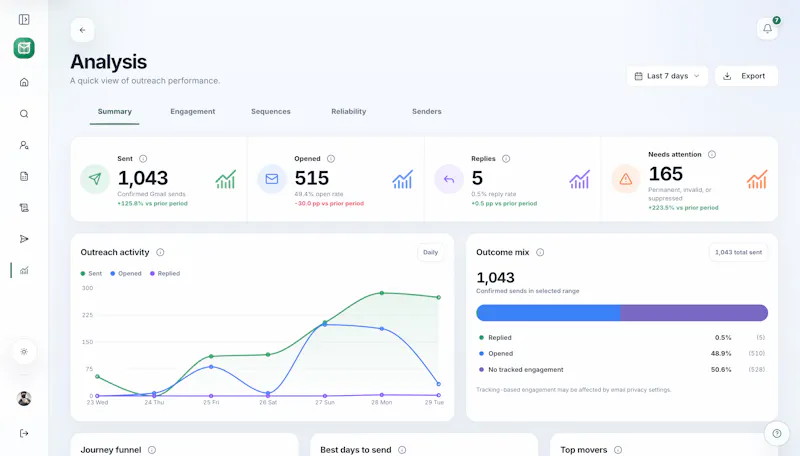The width and height of the screenshot is (800, 456).
Task: Click the Sent paper plane icon
Action: (x=95, y=179)
